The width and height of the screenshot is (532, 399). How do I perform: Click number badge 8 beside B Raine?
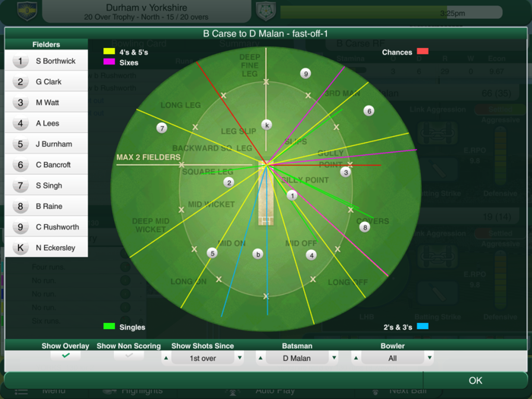[21, 206]
